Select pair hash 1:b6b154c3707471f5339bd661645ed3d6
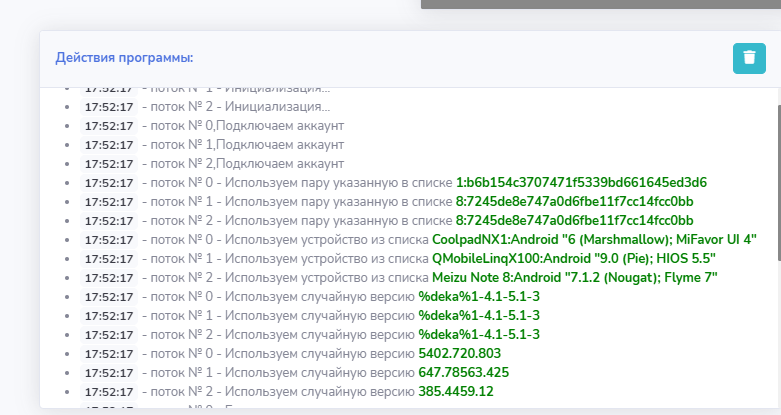 tap(581, 182)
